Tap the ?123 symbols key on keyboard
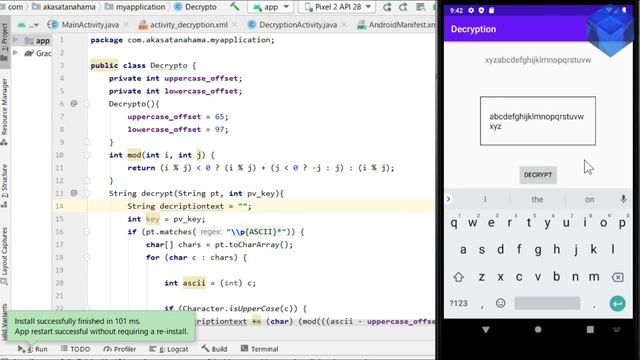640x360 pixels. coord(458,303)
